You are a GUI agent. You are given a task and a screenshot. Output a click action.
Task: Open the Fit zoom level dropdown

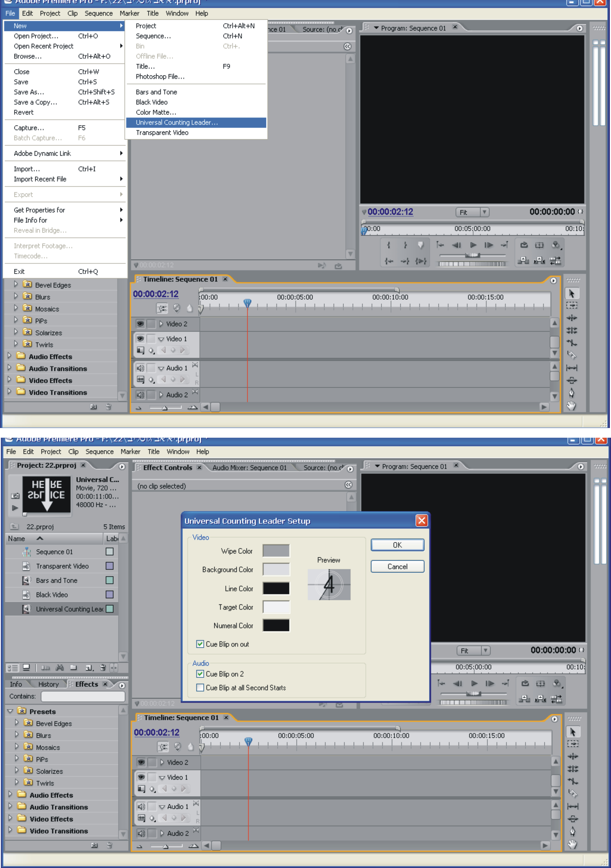[x=485, y=212]
